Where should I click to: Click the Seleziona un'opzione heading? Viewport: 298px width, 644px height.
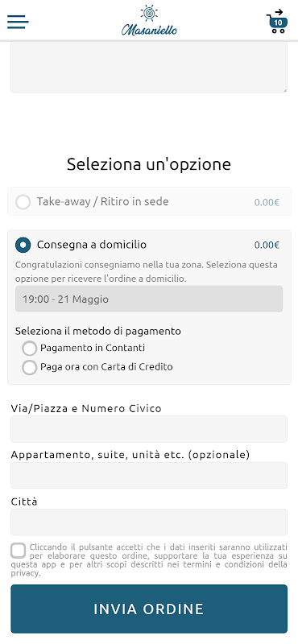149,164
